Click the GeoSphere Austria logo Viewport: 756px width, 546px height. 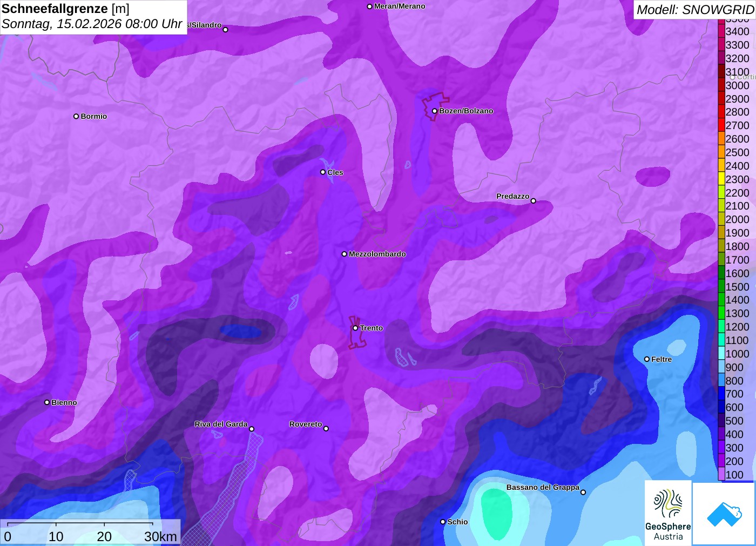668,512
